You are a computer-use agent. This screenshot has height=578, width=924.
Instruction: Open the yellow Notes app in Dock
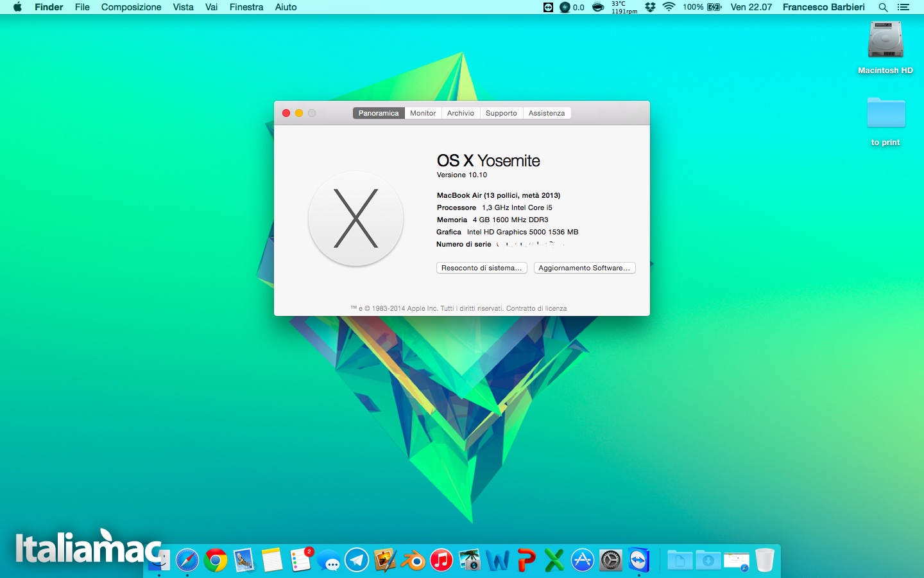(272, 560)
